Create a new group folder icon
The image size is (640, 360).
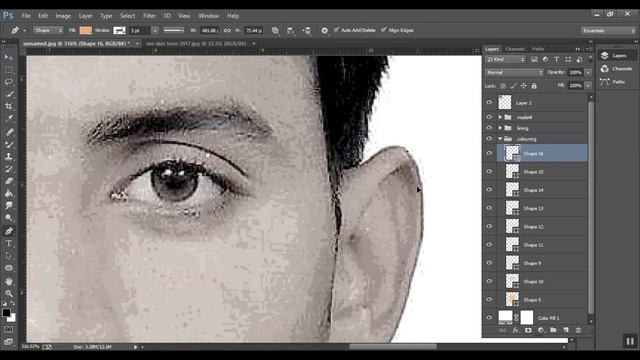coord(553,330)
